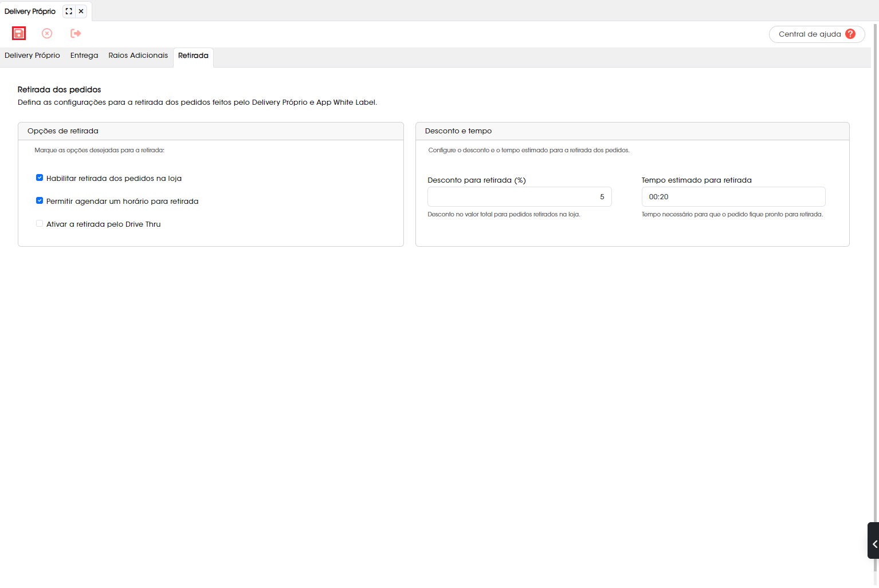Image resolution: width=879 pixels, height=588 pixels.
Task: Click the cancel circle-x icon
Action: 47,33
